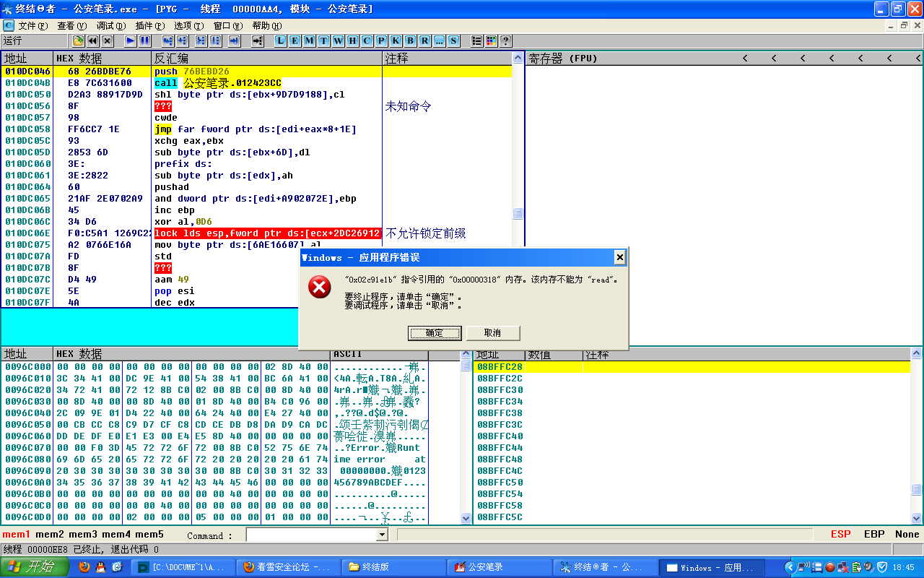Click the EBP stack button

click(x=874, y=535)
